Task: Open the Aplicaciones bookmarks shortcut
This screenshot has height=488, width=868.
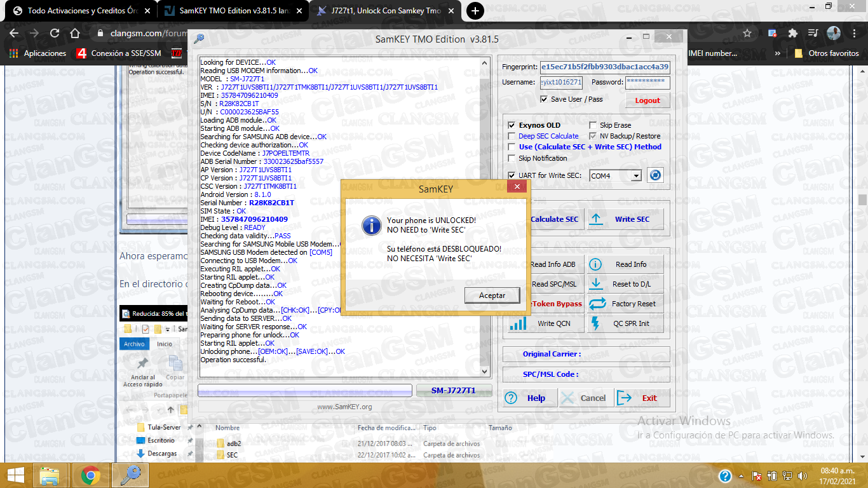Action: point(38,53)
